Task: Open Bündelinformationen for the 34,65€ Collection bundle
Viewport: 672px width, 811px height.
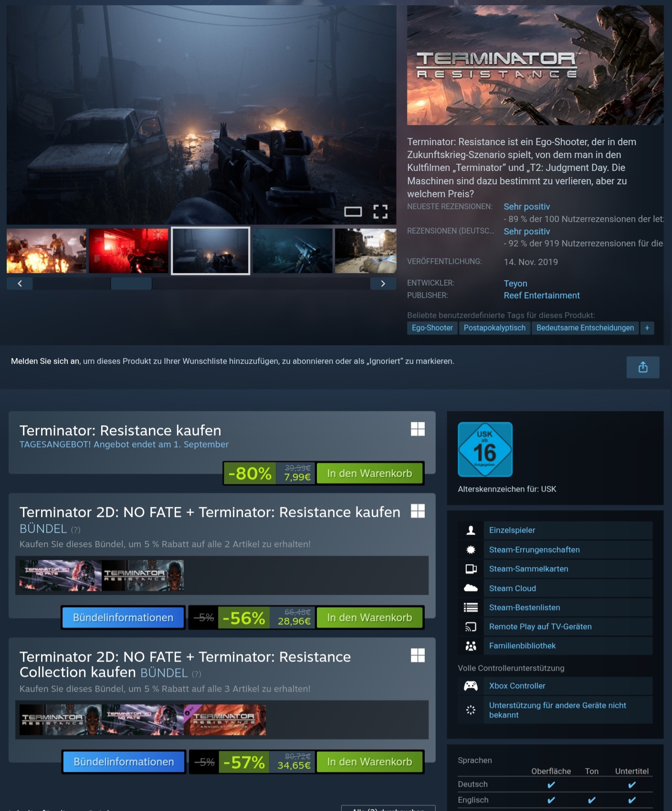Action: coord(124,762)
